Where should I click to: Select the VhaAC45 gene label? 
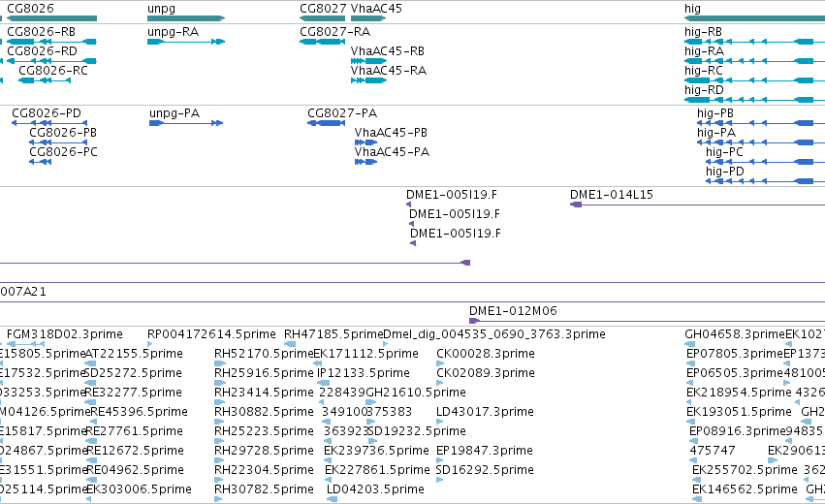[x=376, y=9]
